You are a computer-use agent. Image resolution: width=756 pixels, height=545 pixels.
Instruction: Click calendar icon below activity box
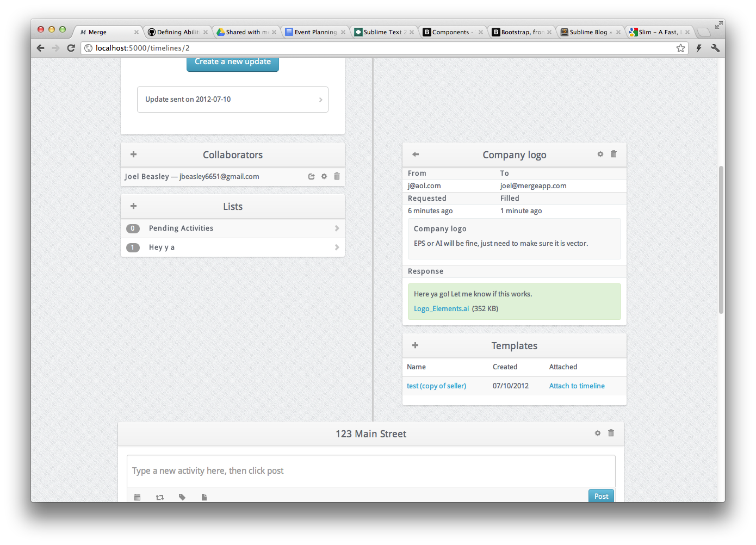point(137,497)
